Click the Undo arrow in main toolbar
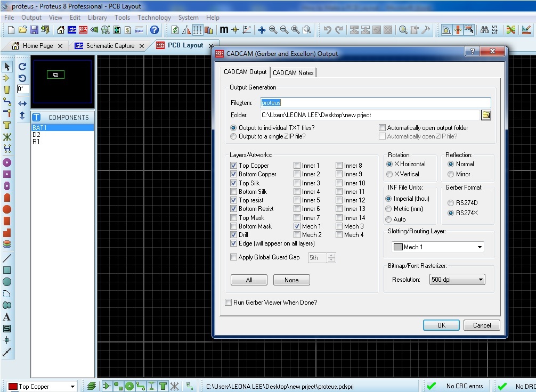The height and width of the screenshot is (392, 536). coord(327,30)
